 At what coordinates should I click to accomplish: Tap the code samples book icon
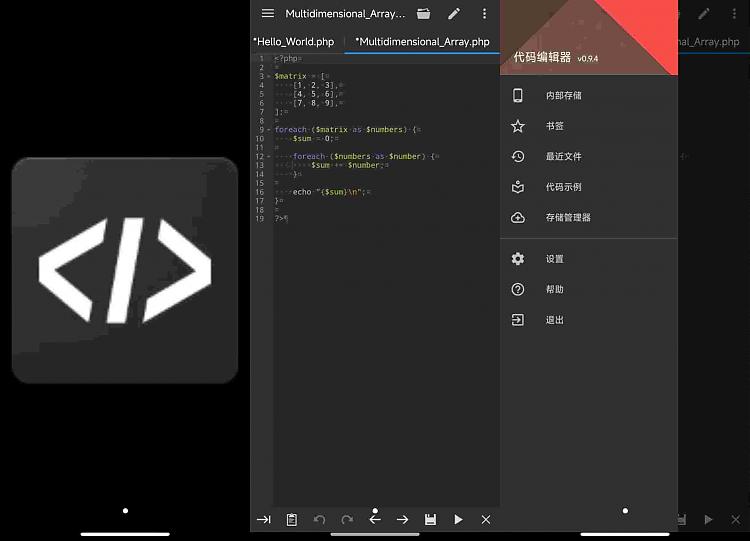click(x=518, y=187)
